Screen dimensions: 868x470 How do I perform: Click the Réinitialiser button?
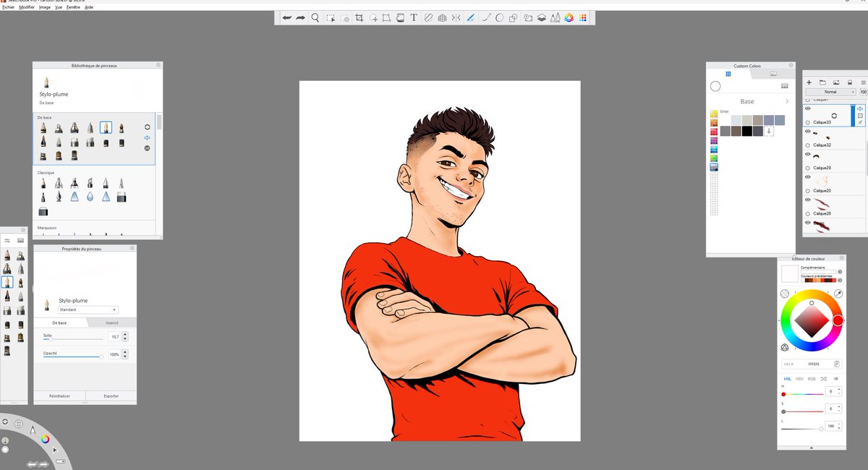[x=59, y=396]
